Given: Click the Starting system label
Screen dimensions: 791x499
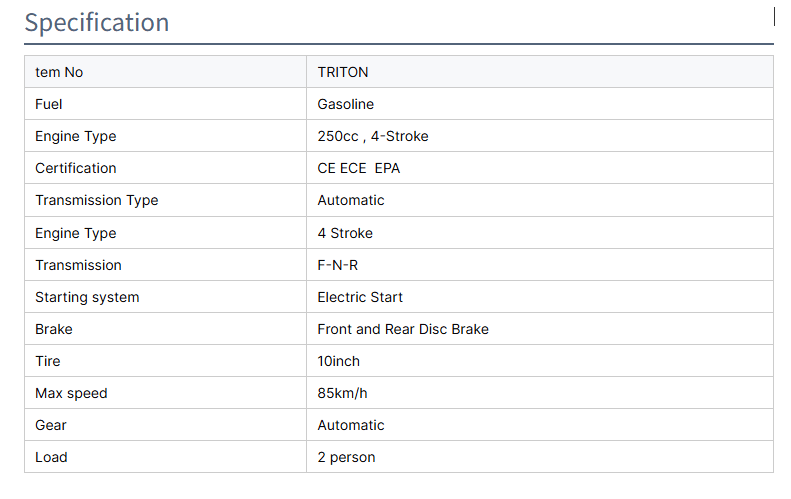Looking at the screenshot, I should (87, 297).
